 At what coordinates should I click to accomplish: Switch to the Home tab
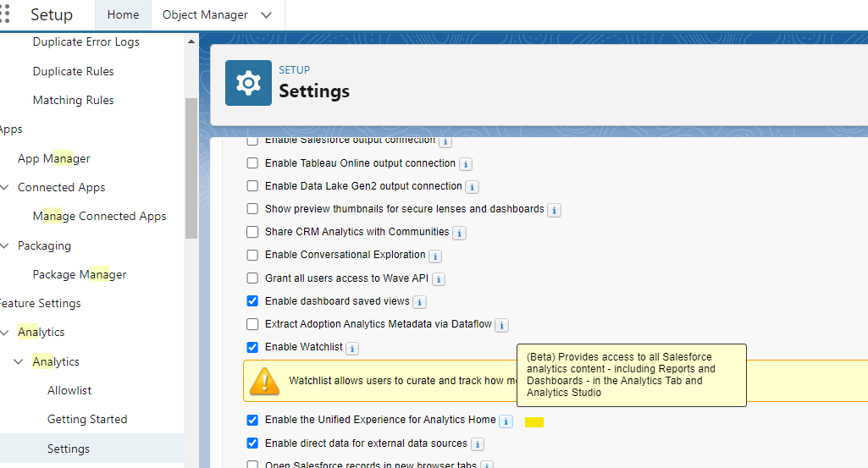124,15
